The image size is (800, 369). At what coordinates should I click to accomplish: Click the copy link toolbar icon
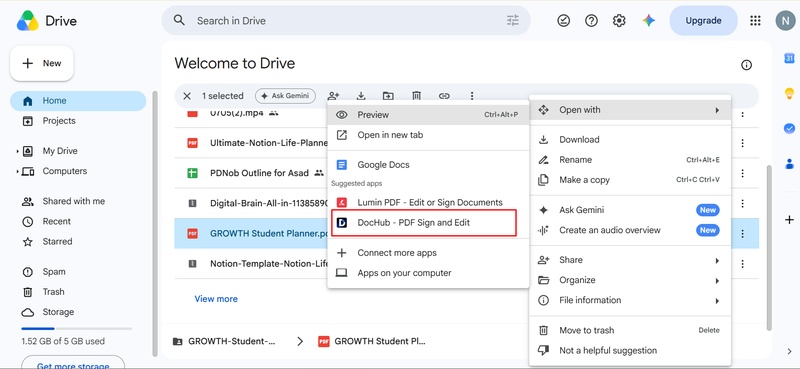pyautogui.click(x=444, y=96)
